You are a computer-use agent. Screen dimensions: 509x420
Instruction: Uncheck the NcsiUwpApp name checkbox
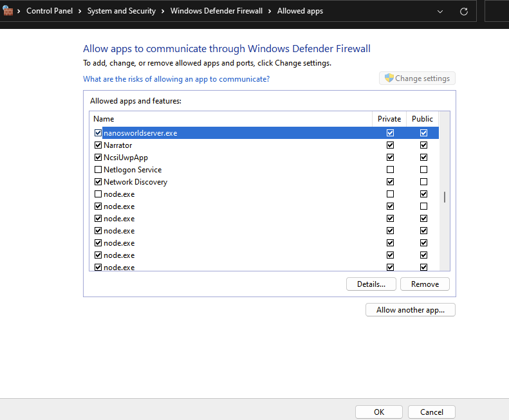point(98,158)
